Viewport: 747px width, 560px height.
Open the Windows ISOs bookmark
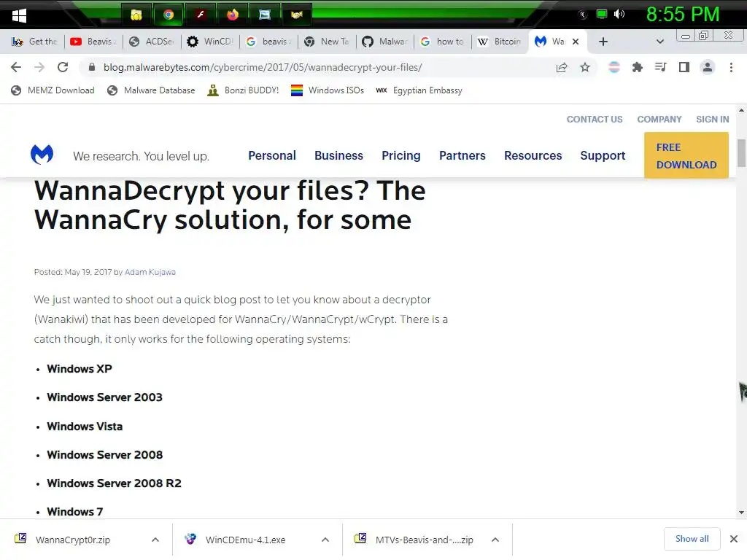click(328, 90)
